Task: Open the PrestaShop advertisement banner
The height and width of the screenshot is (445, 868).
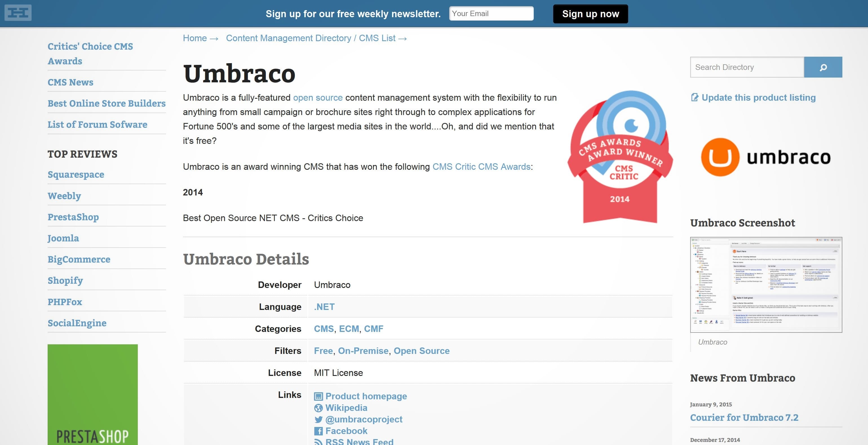Action: coord(93,395)
